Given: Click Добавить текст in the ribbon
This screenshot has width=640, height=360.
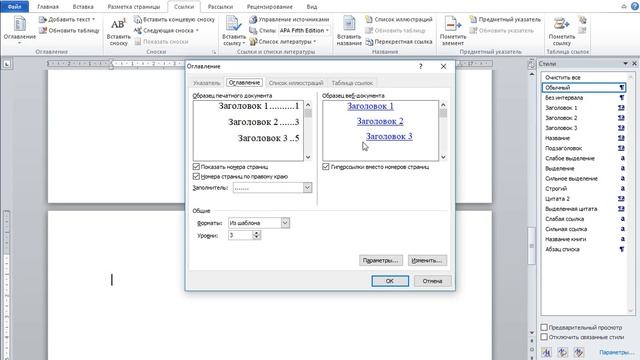Looking at the screenshot, I should click(x=67, y=20).
